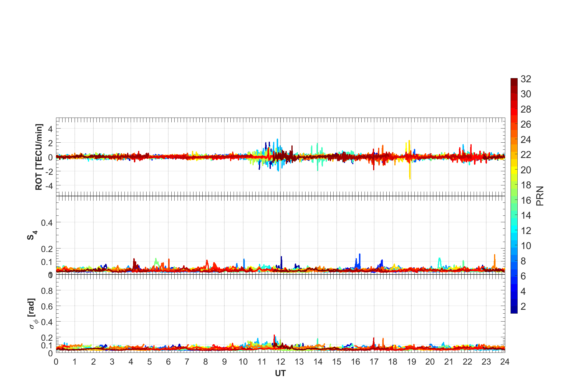Click ROT y-axis tick label "-2"
This screenshot has height=392, width=561.
(49, 172)
